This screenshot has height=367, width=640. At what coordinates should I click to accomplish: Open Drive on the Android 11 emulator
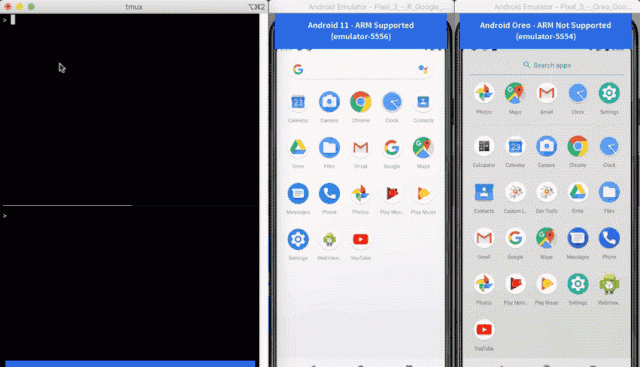pos(298,148)
